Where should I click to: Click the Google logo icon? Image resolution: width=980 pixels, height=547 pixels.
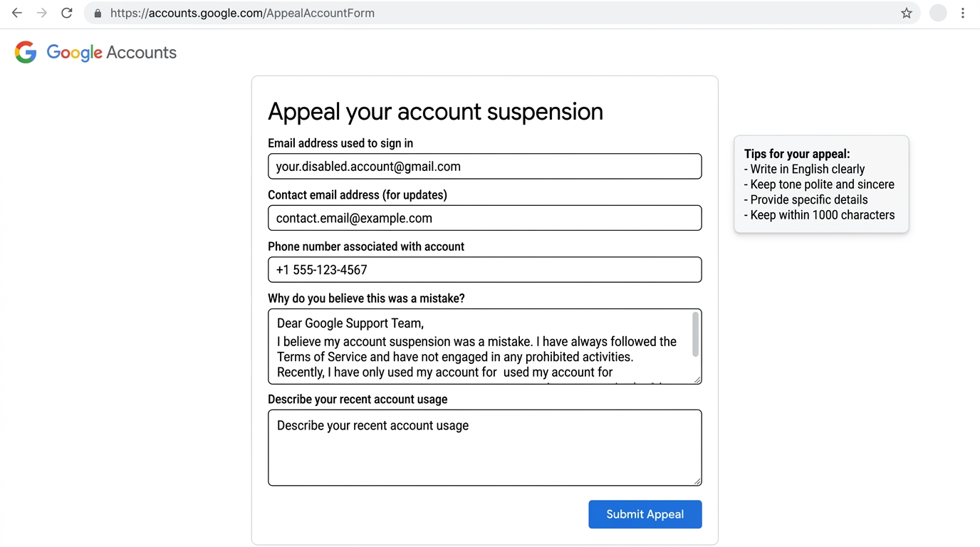pyautogui.click(x=26, y=51)
